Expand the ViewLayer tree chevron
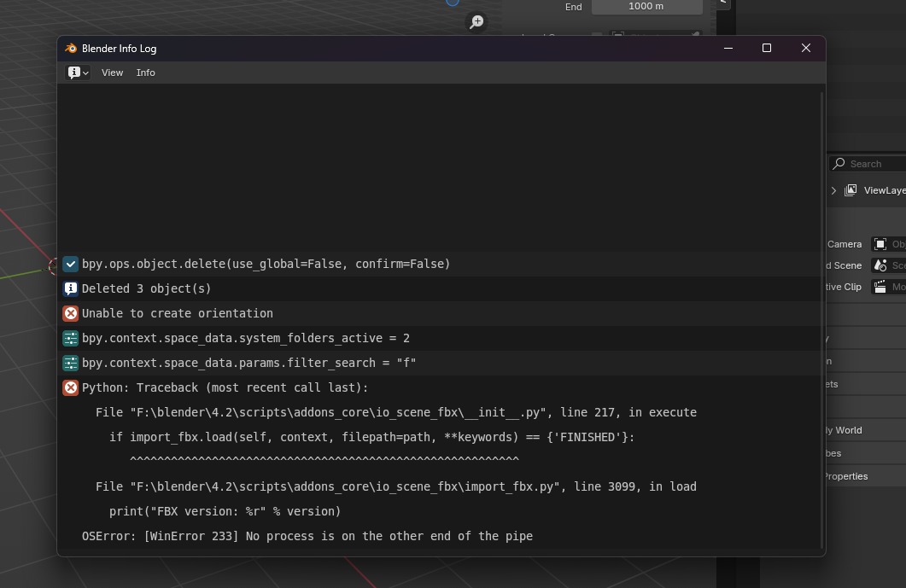This screenshot has height=588, width=906. point(833,190)
